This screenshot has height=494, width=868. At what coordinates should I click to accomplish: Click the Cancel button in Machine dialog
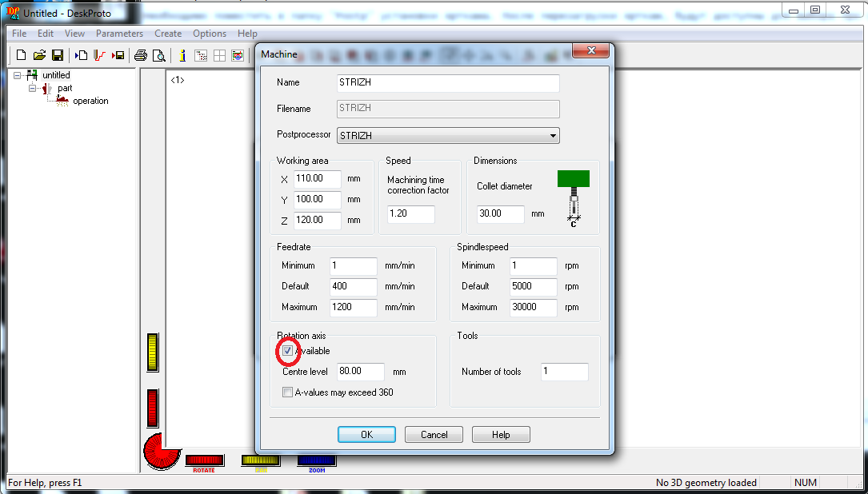(x=434, y=435)
